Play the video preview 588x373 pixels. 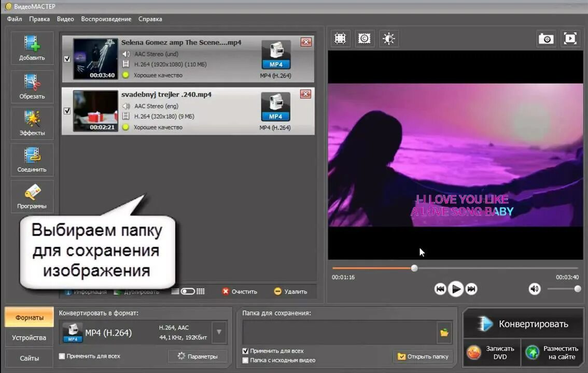[456, 289]
